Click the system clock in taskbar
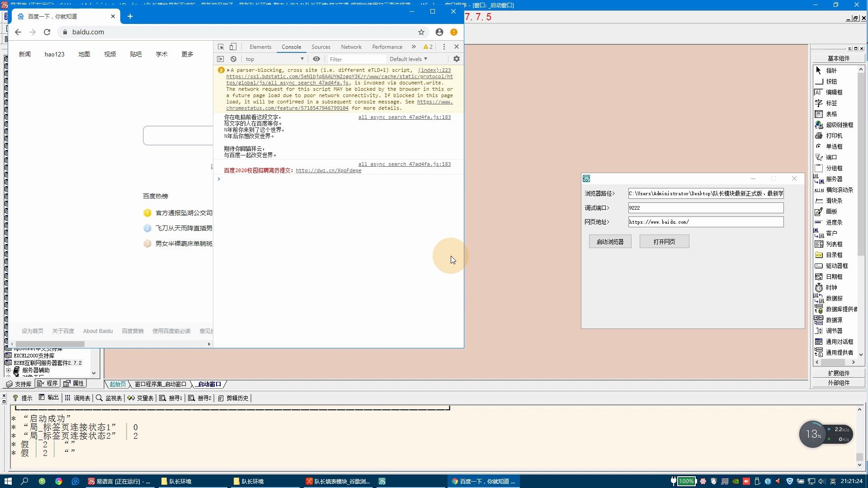Viewport: 868px width, 488px height. (x=852, y=481)
